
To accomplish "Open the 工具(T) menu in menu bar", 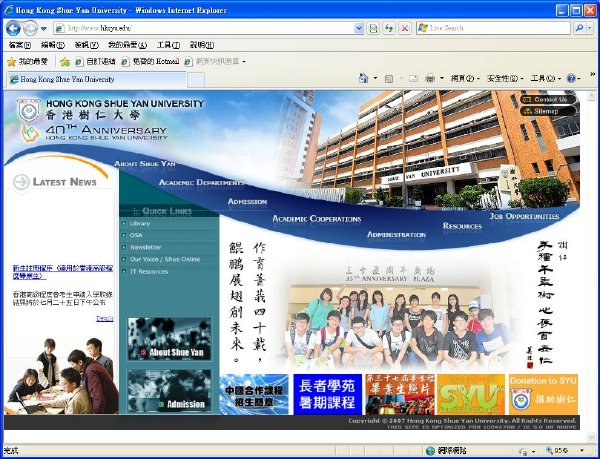I will 168,45.
